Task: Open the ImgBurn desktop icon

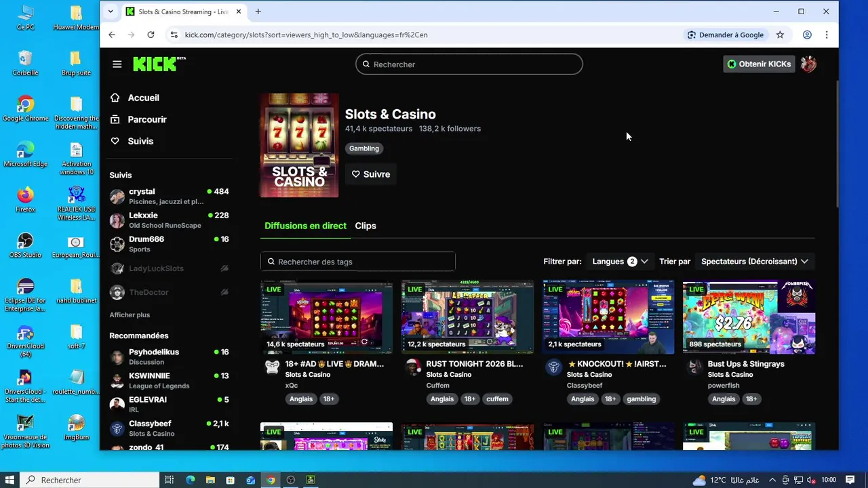Action: 76,428
